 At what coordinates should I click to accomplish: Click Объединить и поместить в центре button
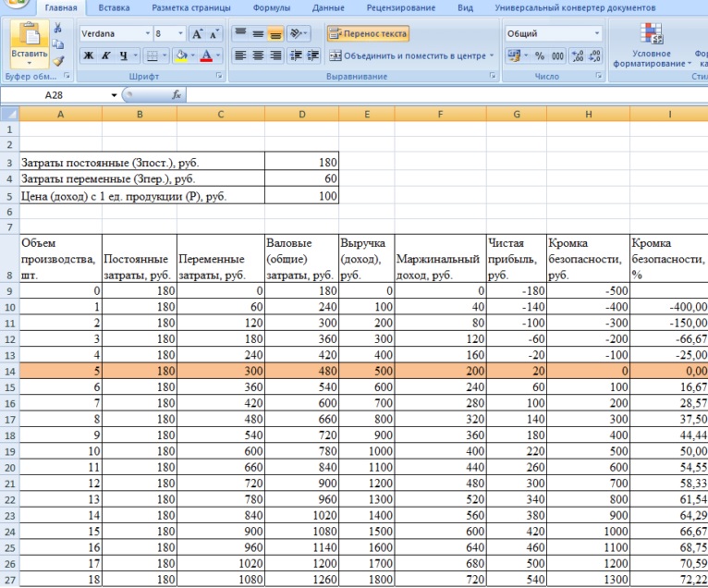tap(408, 56)
